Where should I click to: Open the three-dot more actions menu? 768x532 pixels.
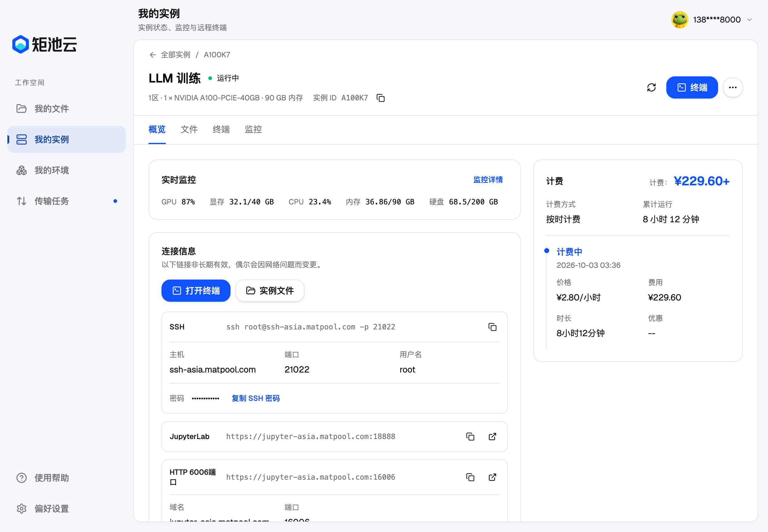coord(733,87)
